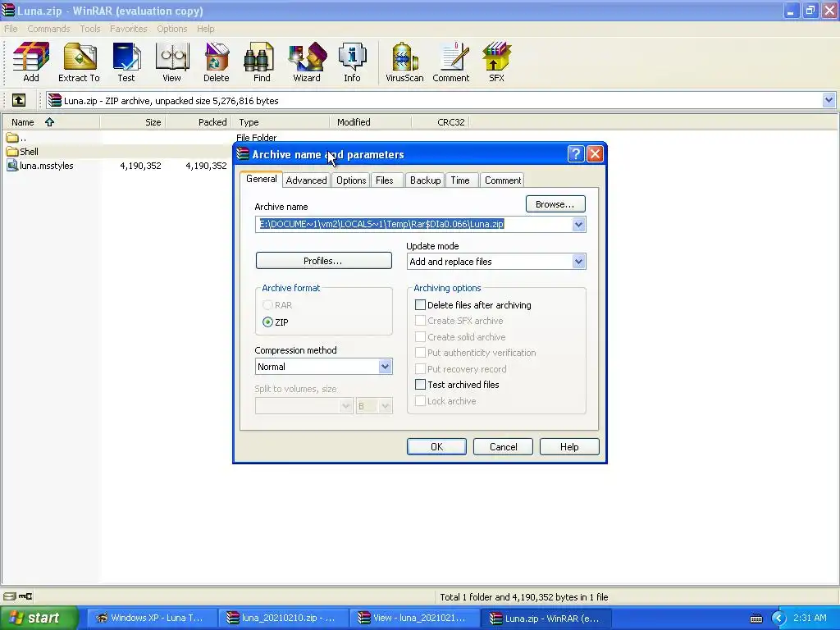This screenshot has width=840, height=630.
Task: Sort by the Modified column header
Action: (370, 122)
